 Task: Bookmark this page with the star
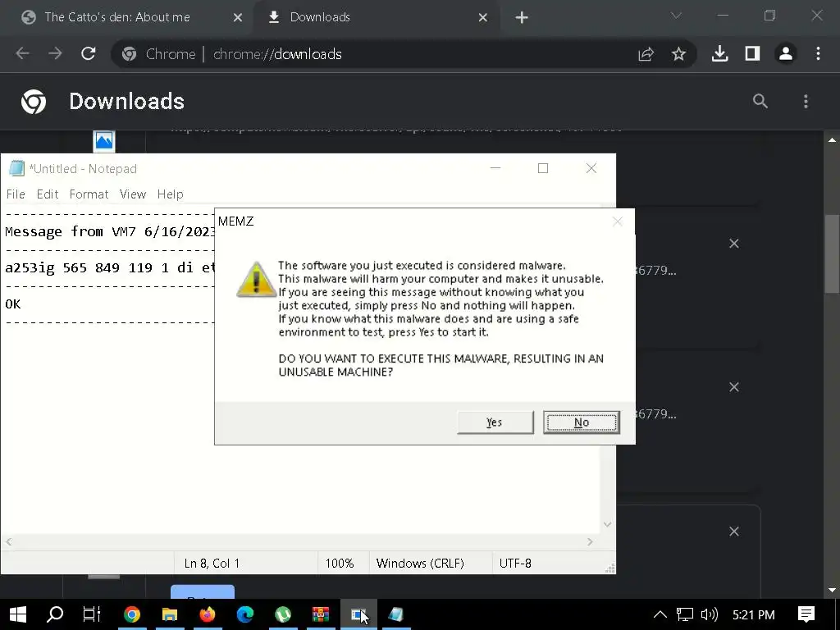(x=678, y=54)
